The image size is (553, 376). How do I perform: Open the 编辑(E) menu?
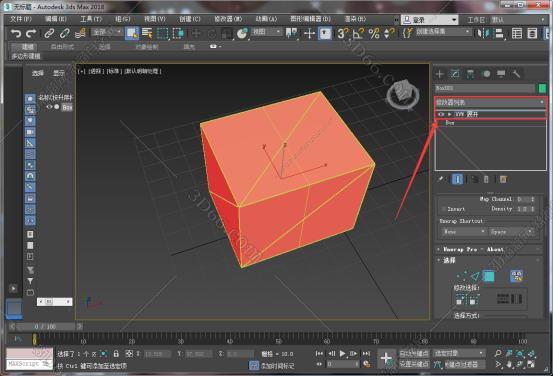coord(56,19)
